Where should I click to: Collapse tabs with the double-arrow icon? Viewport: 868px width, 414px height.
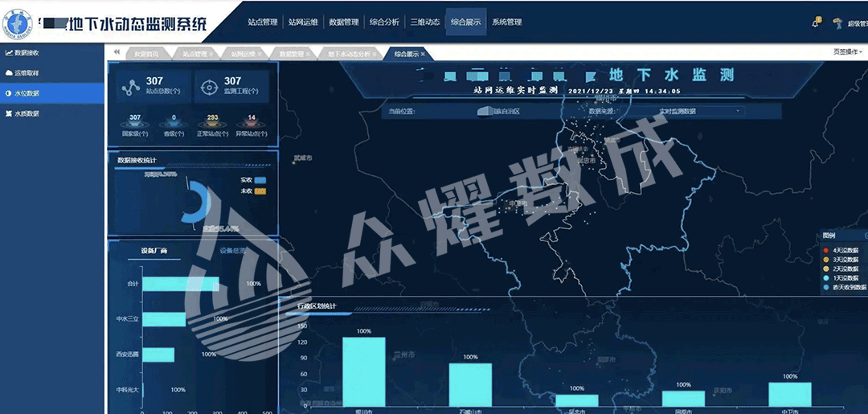[117, 52]
